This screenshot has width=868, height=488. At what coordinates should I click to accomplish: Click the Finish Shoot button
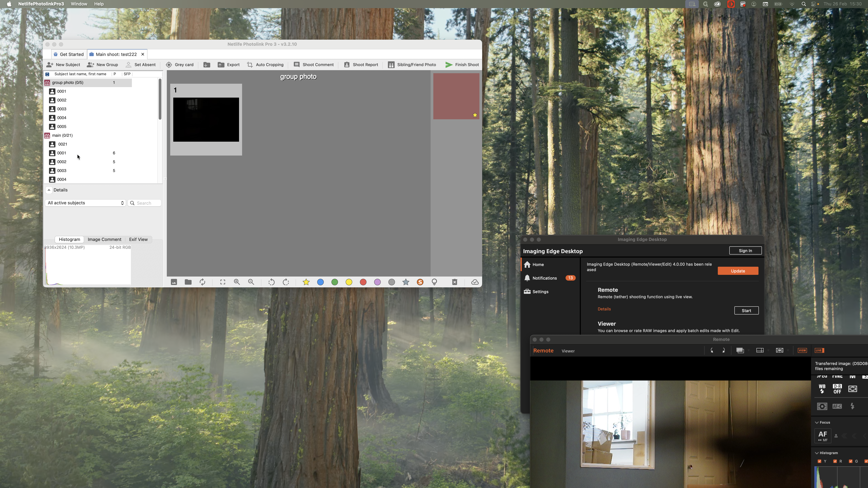[462, 65]
